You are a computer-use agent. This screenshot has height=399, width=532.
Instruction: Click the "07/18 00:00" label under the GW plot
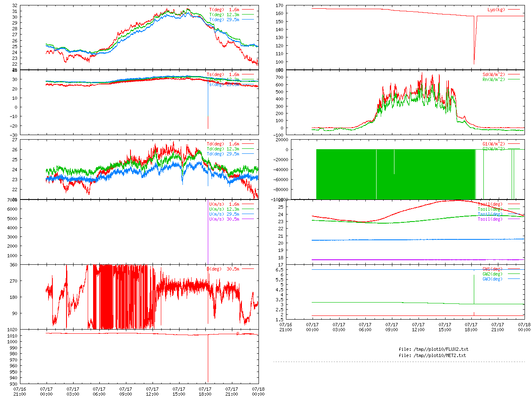(x=525, y=327)
